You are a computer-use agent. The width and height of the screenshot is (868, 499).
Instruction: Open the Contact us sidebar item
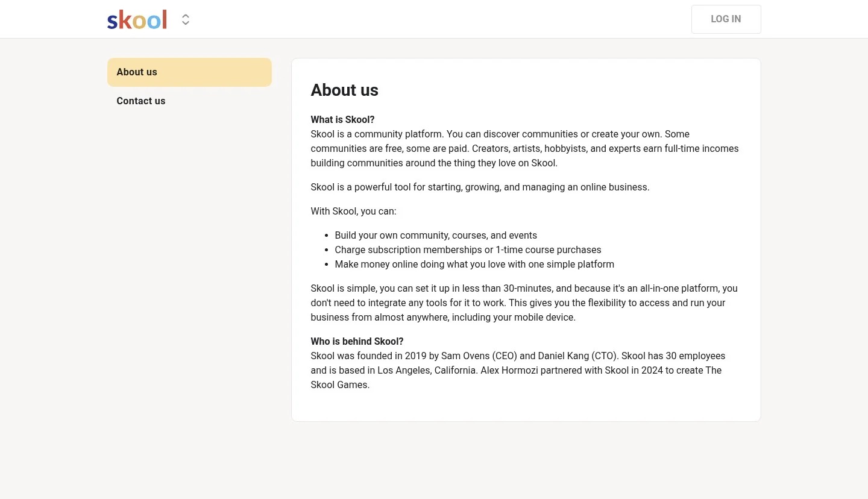[189, 101]
